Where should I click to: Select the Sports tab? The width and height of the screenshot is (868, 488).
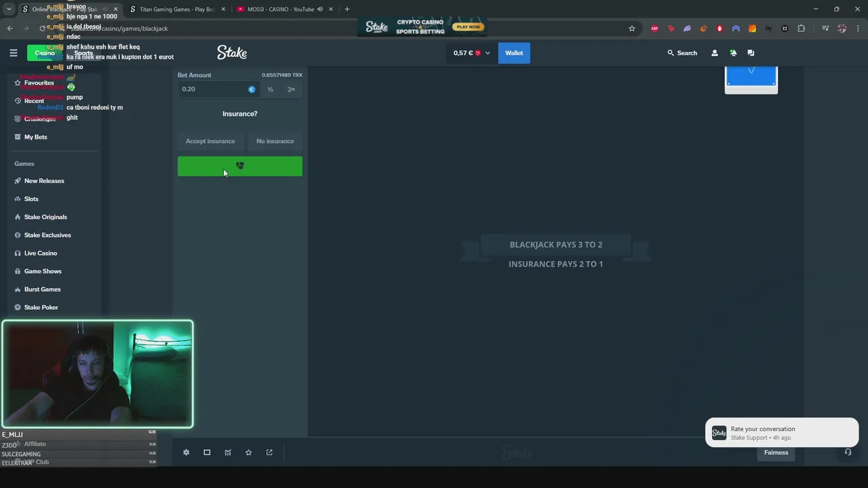point(83,53)
